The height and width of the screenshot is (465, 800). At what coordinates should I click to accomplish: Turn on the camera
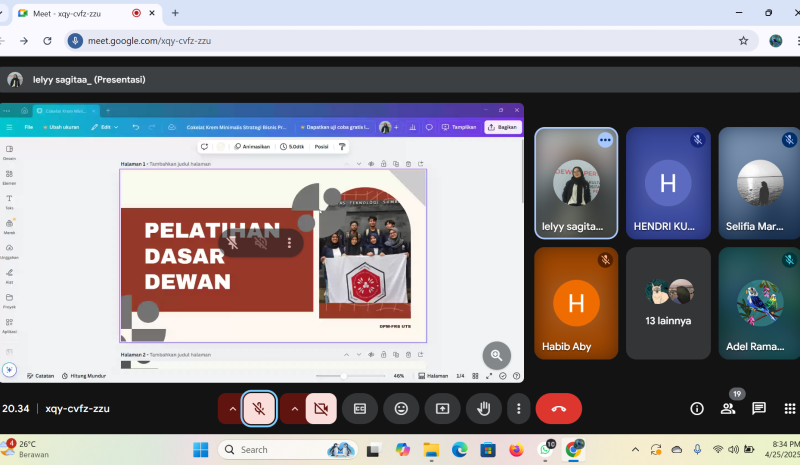320,408
